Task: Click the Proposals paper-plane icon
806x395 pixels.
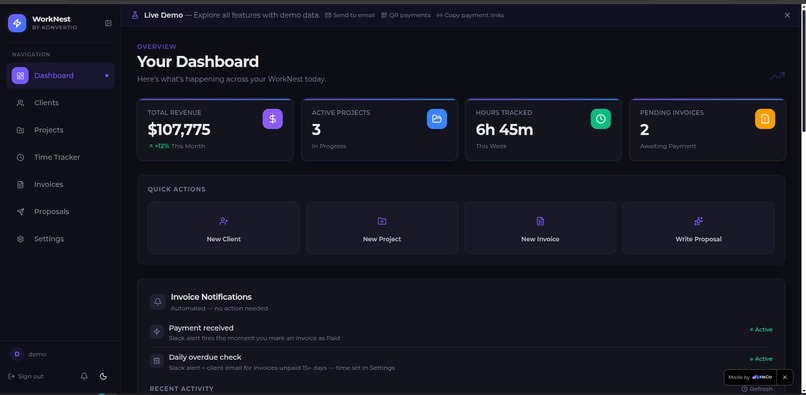Action: pos(21,212)
